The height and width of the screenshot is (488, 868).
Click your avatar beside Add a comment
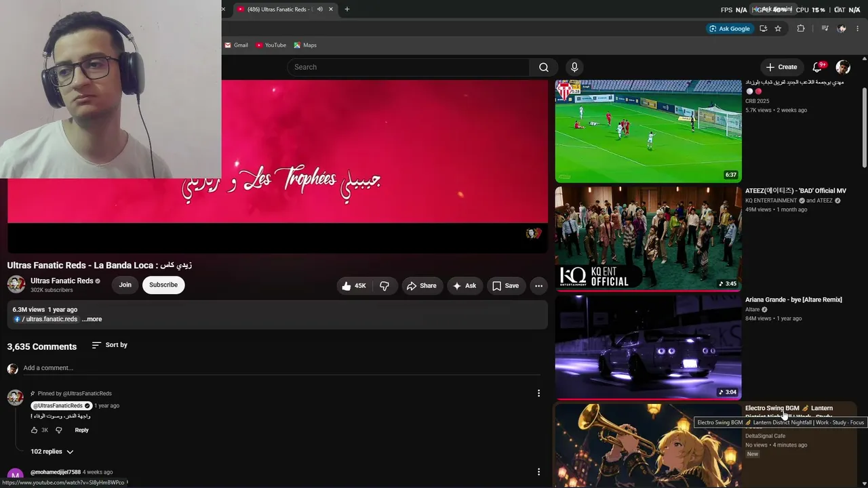coord(12,369)
